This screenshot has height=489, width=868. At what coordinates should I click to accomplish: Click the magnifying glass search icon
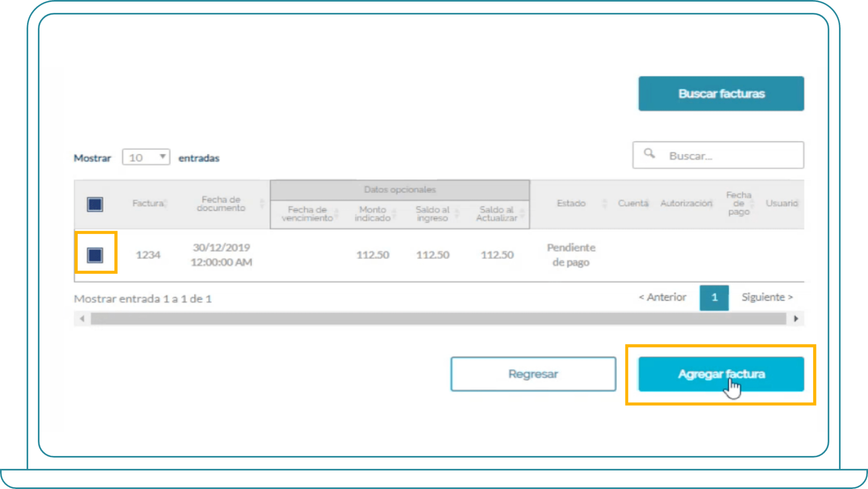[x=649, y=153]
